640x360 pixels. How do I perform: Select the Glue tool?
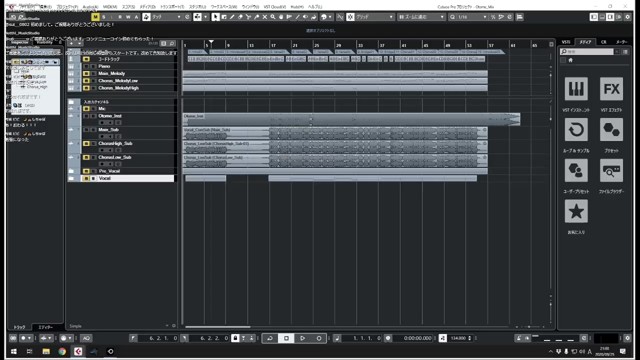(x=256, y=17)
